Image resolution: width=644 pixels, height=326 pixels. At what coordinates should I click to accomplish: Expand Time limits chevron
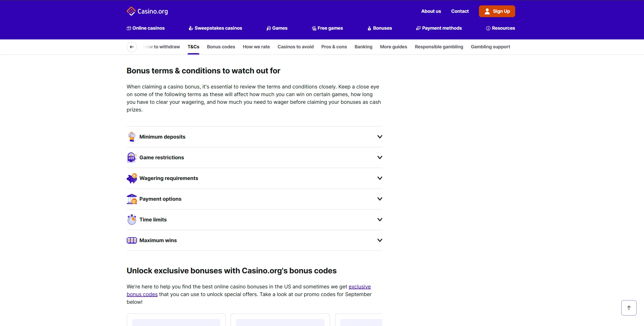[x=380, y=220]
